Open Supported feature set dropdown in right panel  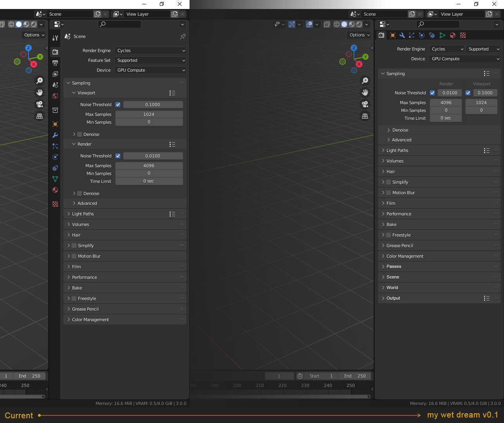[x=483, y=49]
